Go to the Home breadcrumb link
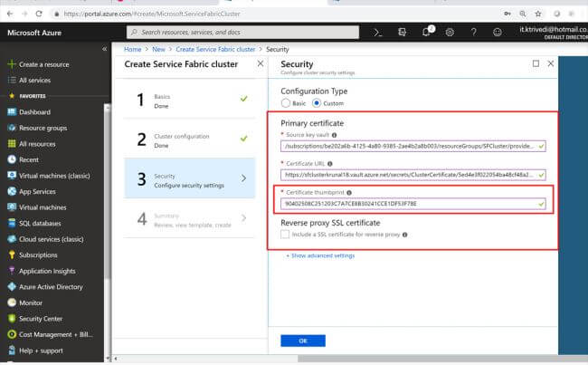Viewport: 588px width, 365px height. (132, 49)
